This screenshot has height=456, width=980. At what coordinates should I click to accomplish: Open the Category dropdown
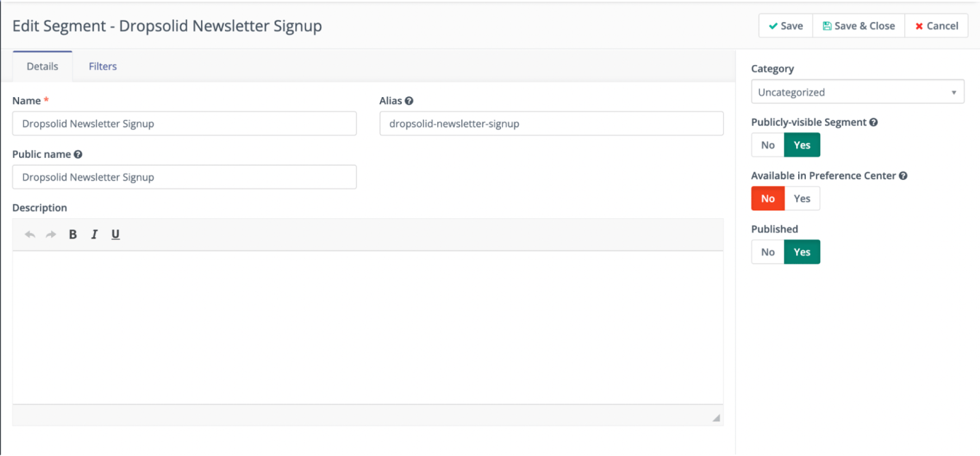point(857,92)
